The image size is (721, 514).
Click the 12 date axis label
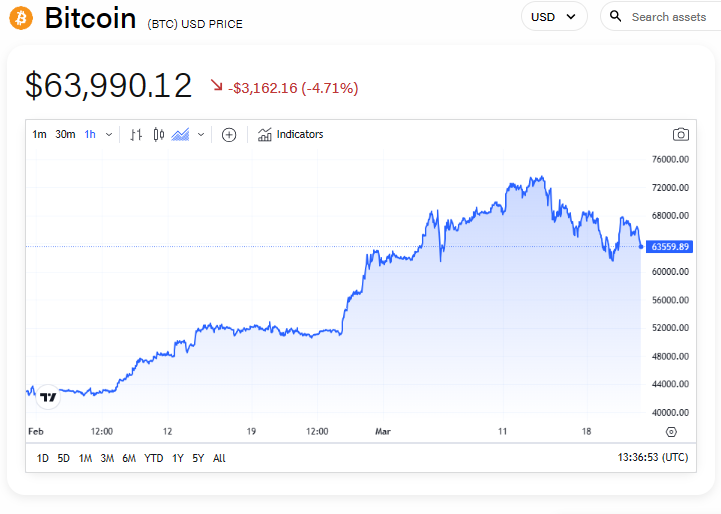[167, 431]
